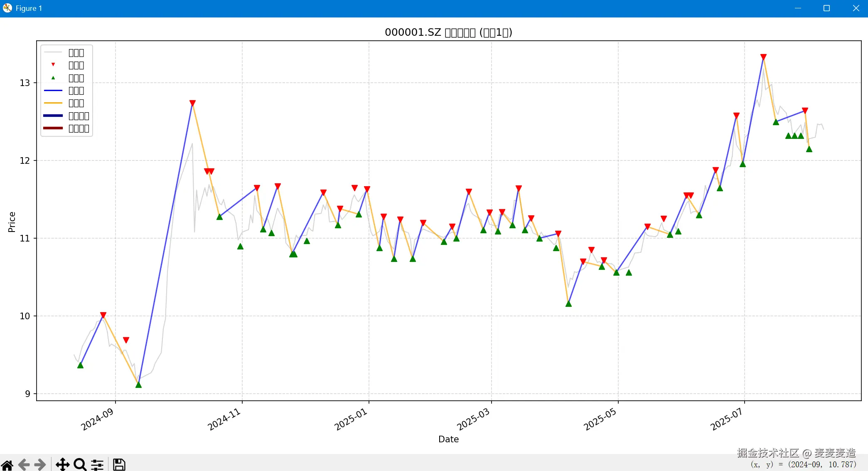Click the red down-triangle legend marker
This screenshot has width=868, height=471.
click(53, 65)
